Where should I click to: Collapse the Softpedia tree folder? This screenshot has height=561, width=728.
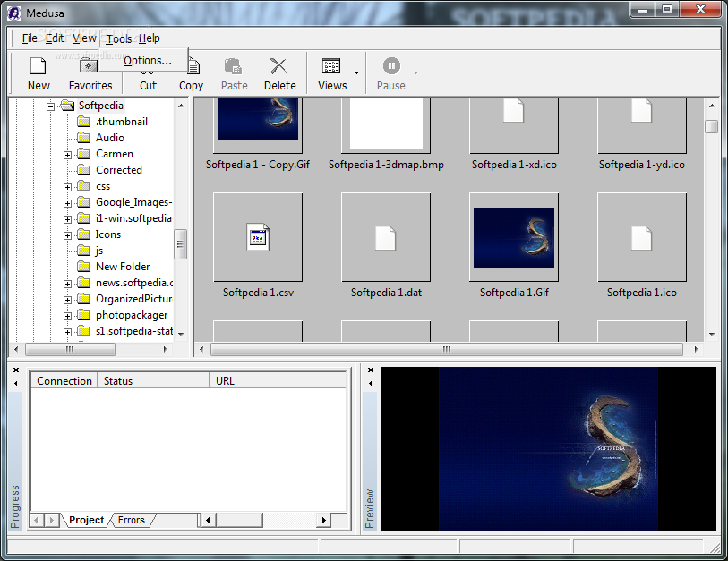click(x=50, y=106)
